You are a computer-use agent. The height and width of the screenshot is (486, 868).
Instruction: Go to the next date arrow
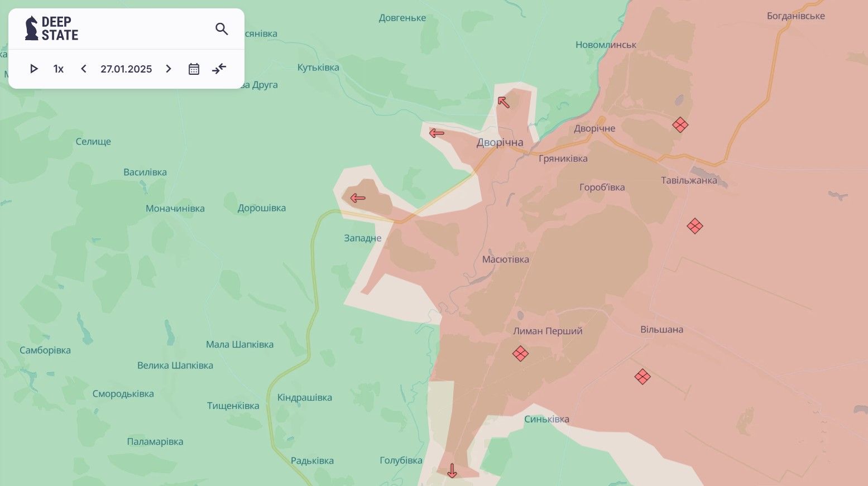point(169,69)
